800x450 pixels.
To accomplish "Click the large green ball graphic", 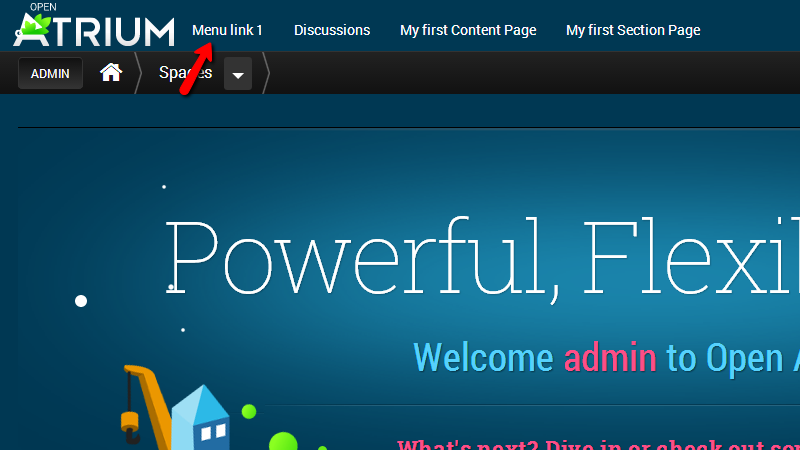I will pos(284,441).
